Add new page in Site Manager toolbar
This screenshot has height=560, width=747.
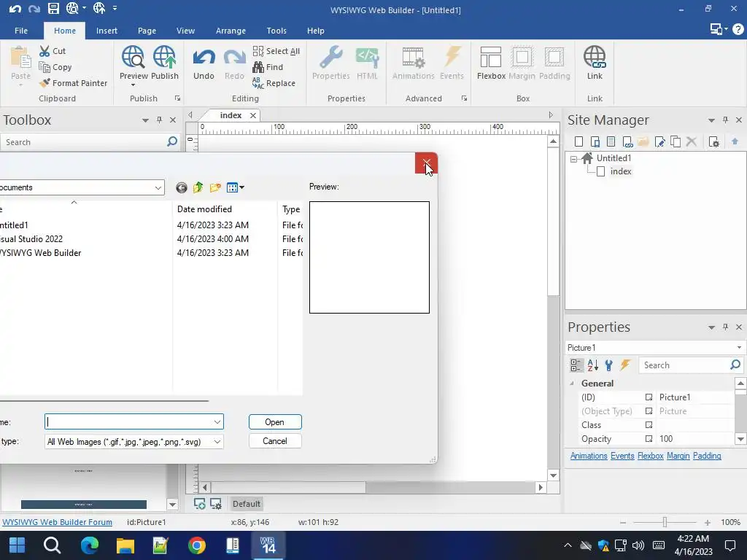[x=578, y=141]
